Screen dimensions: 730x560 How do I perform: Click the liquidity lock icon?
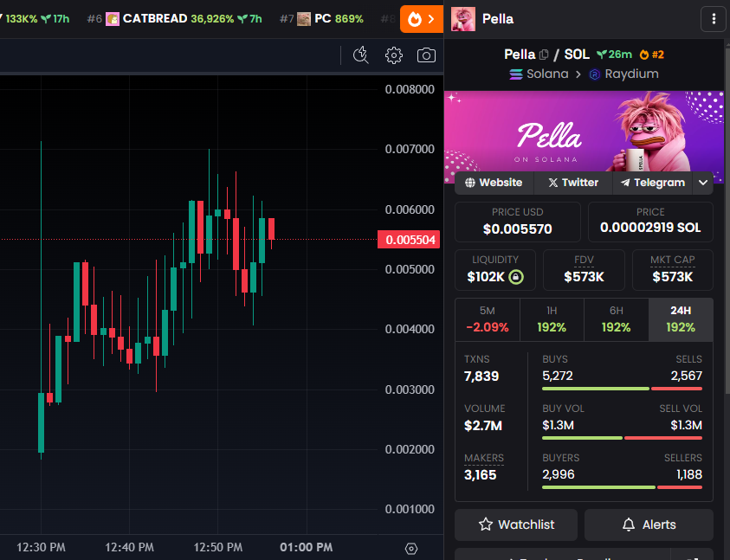click(516, 277)
